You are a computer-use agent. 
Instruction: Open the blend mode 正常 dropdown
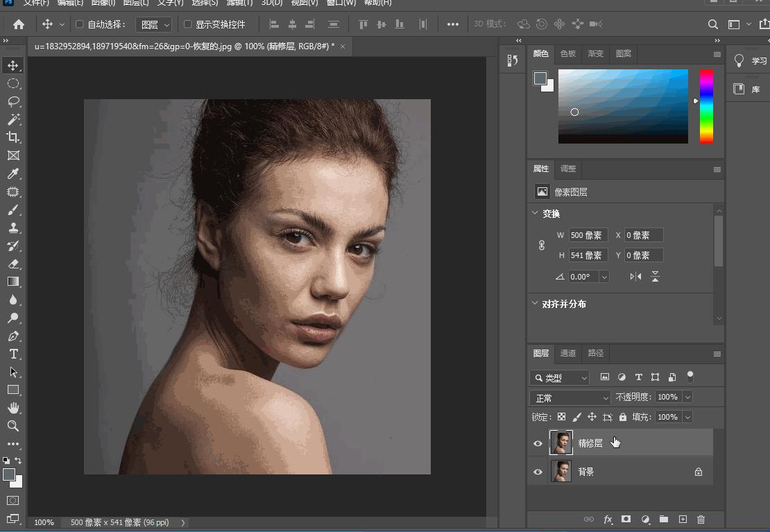click(x=570, y=398)
